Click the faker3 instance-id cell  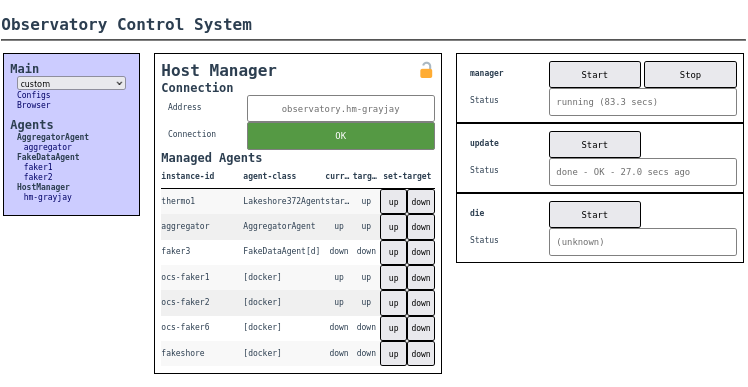click(176, 251)
